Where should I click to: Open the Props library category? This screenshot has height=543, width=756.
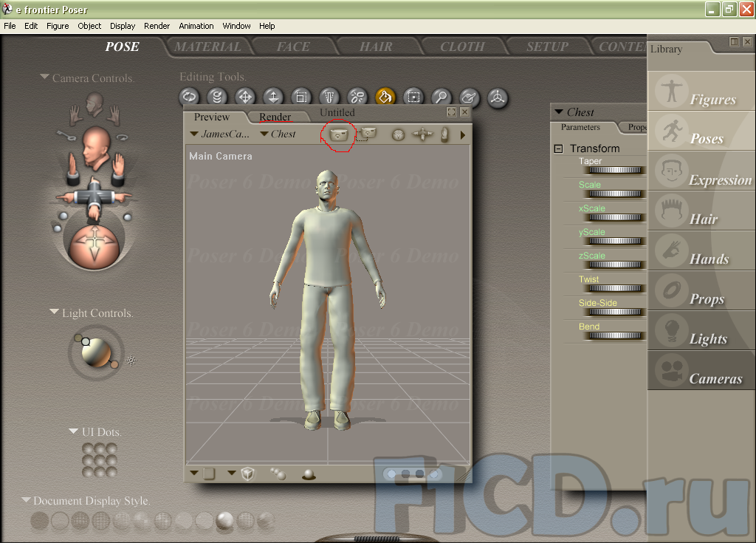(701, 290)
